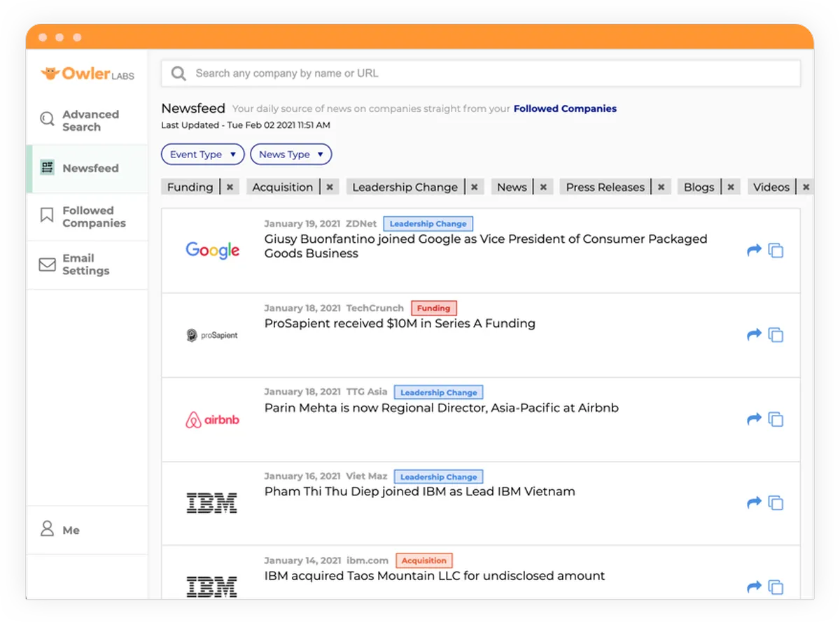Image resolution: width=840 pixels, height=622 pixels.
Task: Open Advanced Search from sidebar
Action: click(87, 120)
